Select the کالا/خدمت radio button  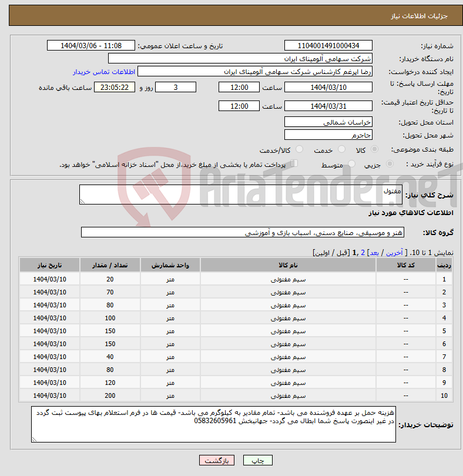[299, 149]
